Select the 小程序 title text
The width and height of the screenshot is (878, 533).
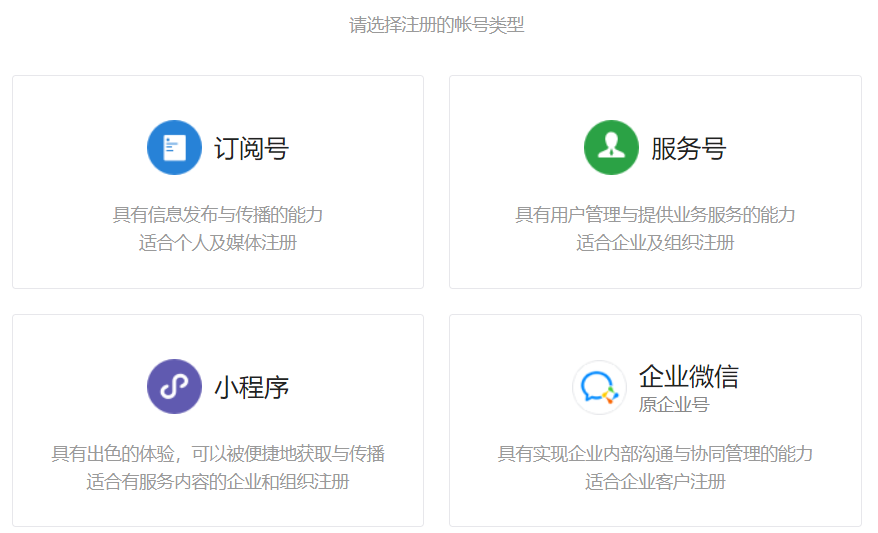coord(251,387)
